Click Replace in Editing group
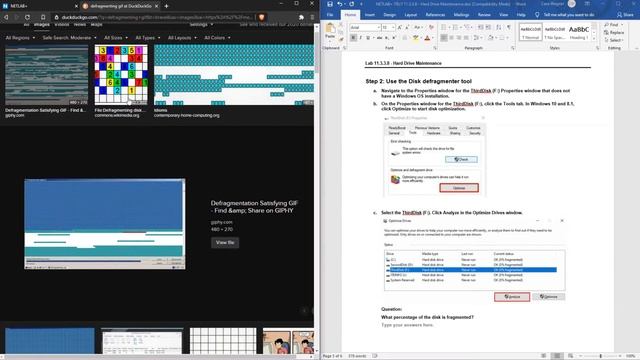 (x=614, y=32)
